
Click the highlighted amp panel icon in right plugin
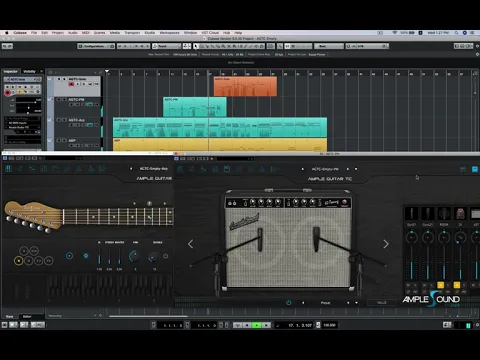(227, 169)
